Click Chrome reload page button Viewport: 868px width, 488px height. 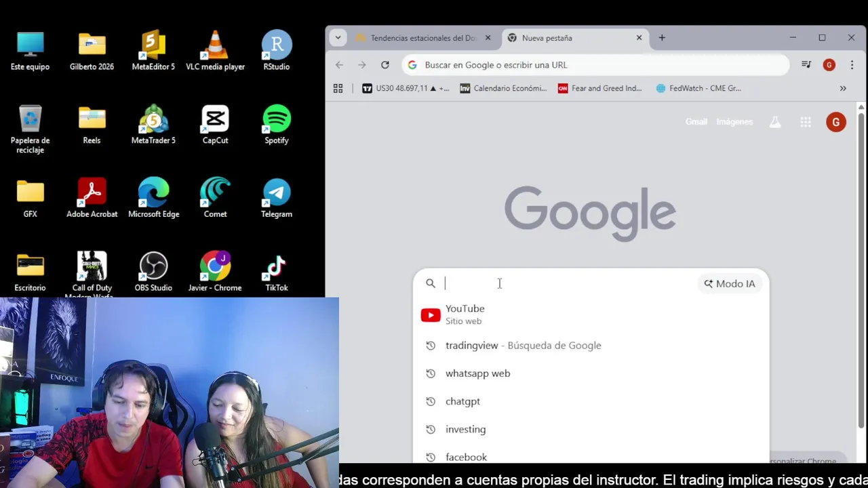[x=385, y=65]
